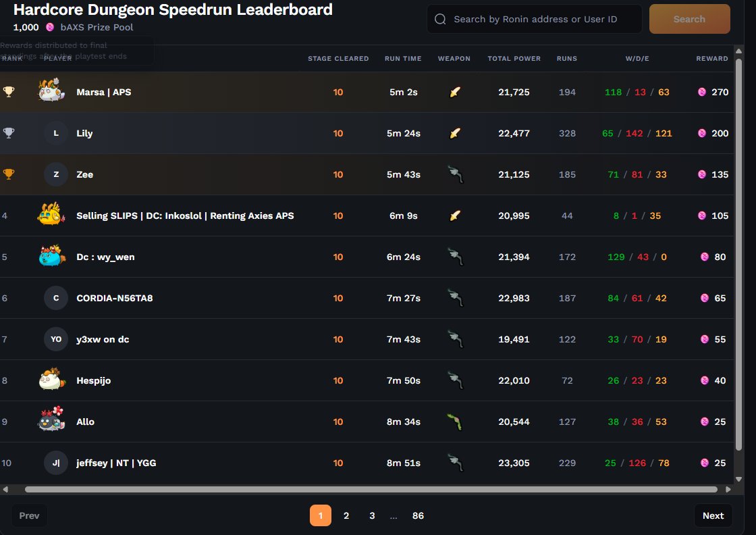Click the weapon icon in Selling SLIPS row

tap(455, 215)
